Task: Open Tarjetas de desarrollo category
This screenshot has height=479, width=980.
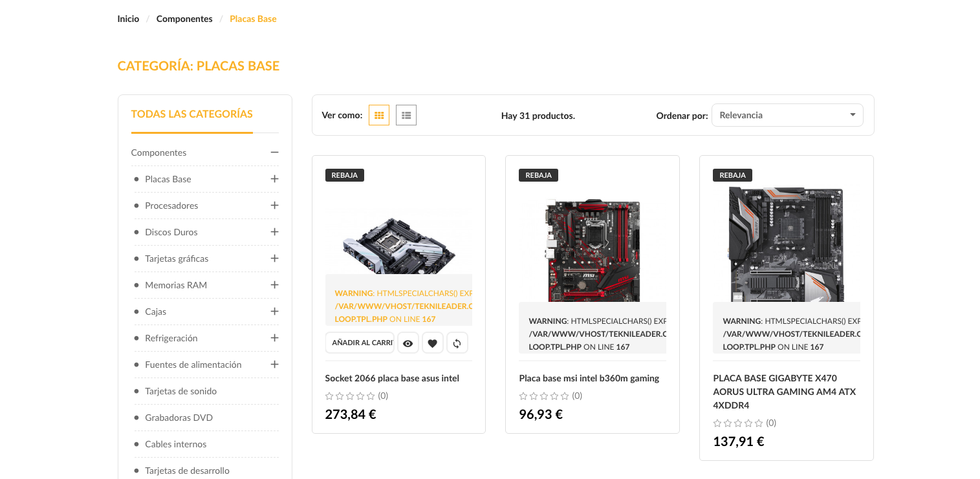Action: coord(188,471)
